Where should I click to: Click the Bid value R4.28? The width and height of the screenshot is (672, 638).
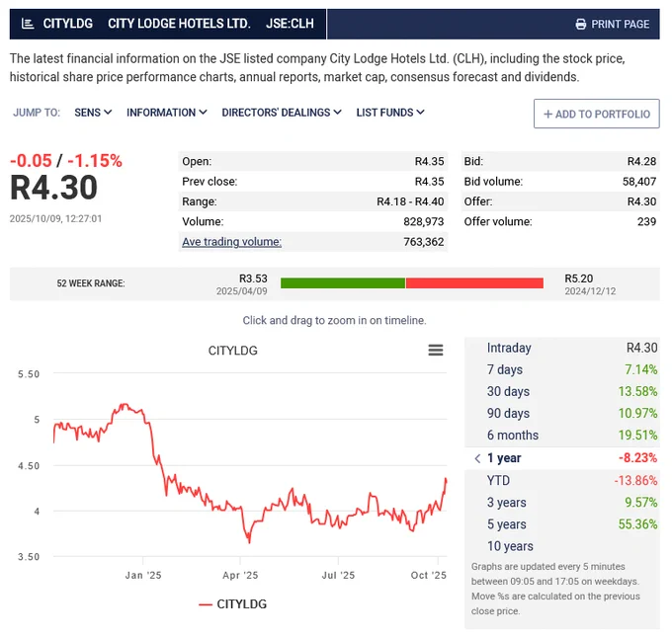(x=641, y=161)
